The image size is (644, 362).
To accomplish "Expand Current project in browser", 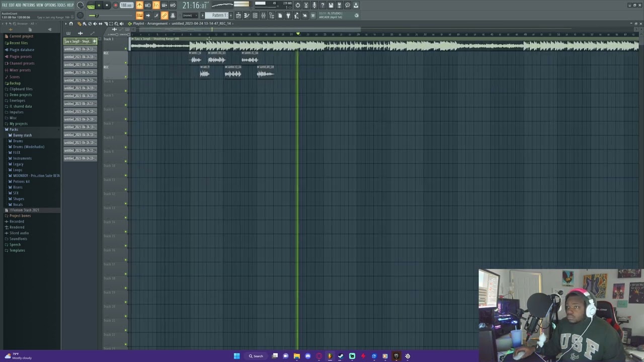I will pyautogui.click(x=21, y=36).
